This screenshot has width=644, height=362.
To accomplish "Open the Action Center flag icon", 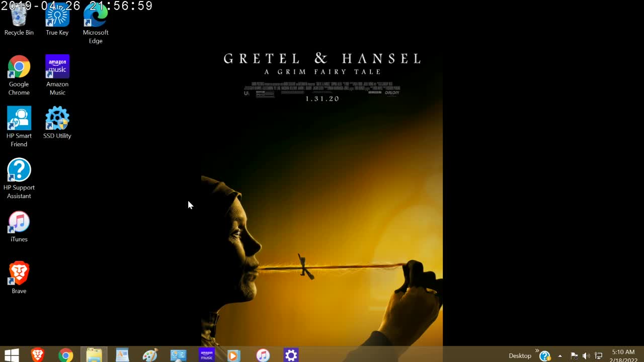I will tap(574, 356).
